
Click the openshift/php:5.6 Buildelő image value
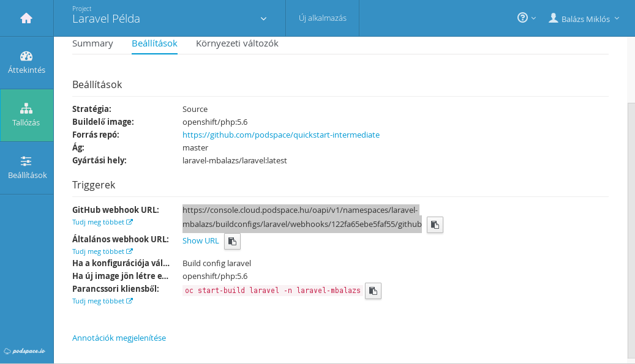pyautogui.click(x=215, y=122)
